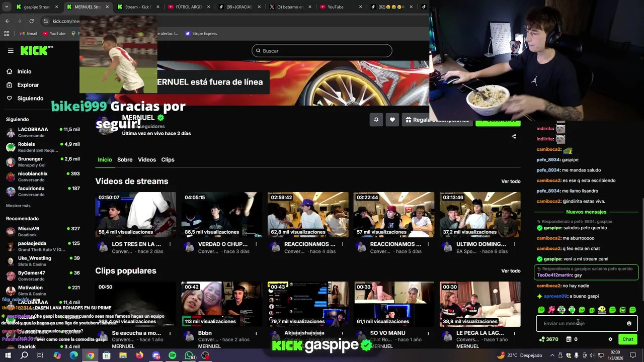
Task: Open the 03:22:44 stream video thumbnail
Action: tap(394, 215)
